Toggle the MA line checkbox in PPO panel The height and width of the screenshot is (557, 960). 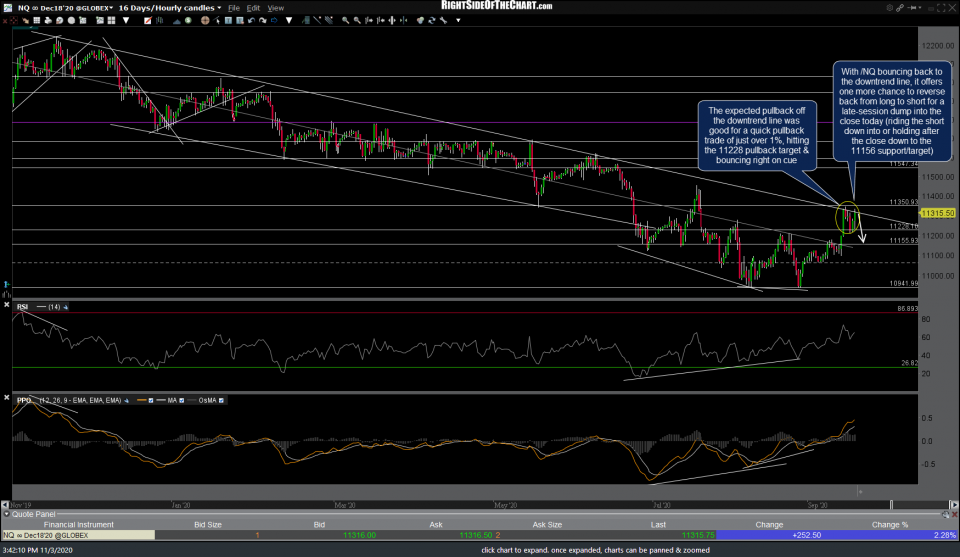coord(181,400)
